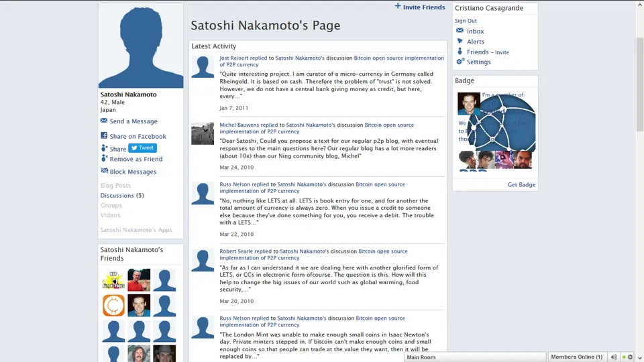Click the Facebook icon next to Share on Facebook
644x362 pixels.
tap(104, 135)
